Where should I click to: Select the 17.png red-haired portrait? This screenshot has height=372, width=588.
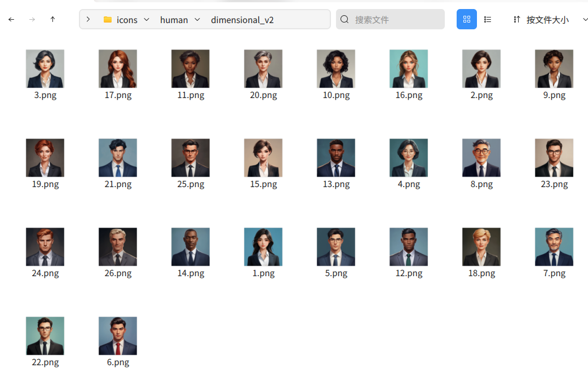tap(118, 69)
